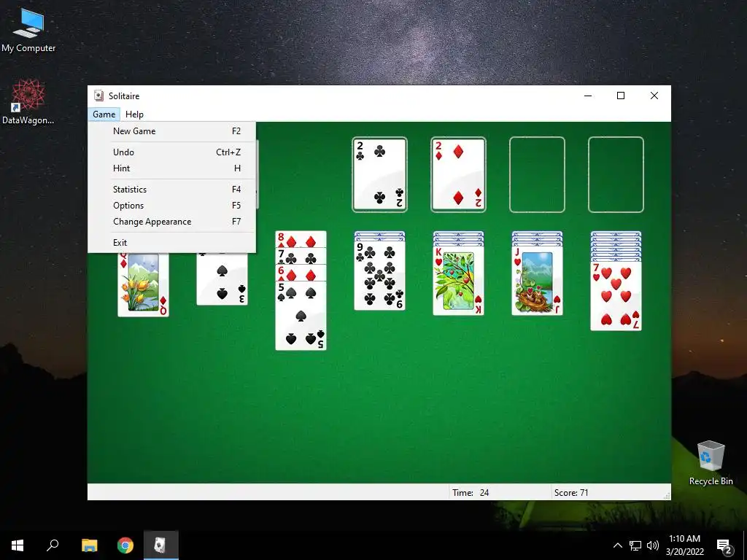Screen dimensions: 747x560
Task: Click the 2 of diamonds foundation card
Action: point(458,174)
